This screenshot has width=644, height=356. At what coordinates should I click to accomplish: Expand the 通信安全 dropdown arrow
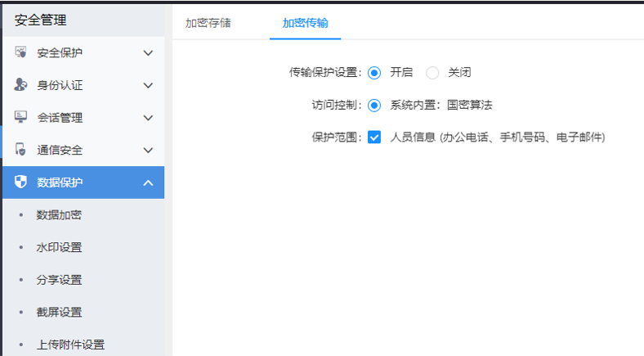[x=148, y=151]
